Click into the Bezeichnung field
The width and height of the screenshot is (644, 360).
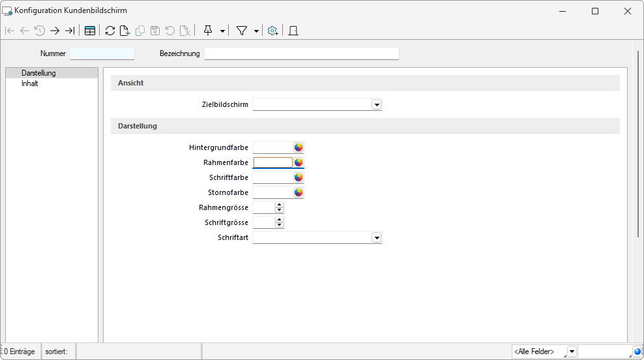click(x=301, y=53)
